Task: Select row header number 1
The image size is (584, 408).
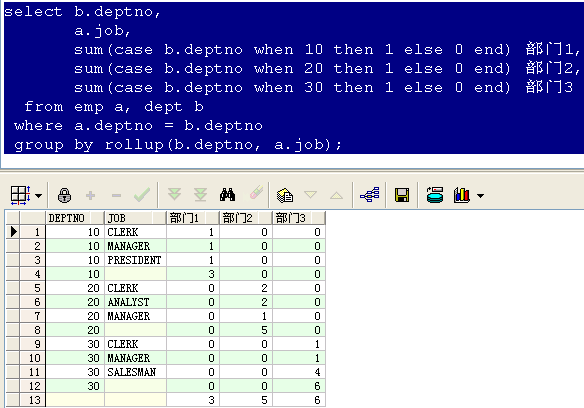Action: click(32, 232)
